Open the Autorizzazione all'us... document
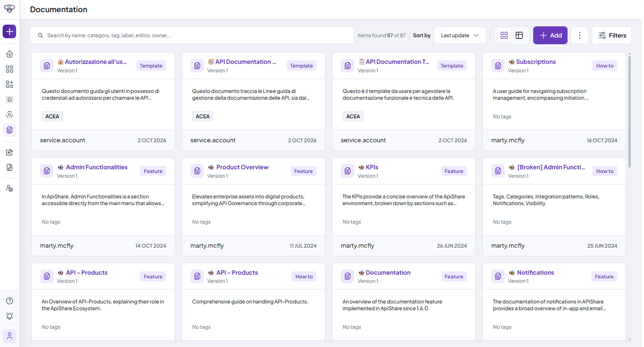Image resolution: width=644 pixels, height=347 pixels. click(96, 62)
